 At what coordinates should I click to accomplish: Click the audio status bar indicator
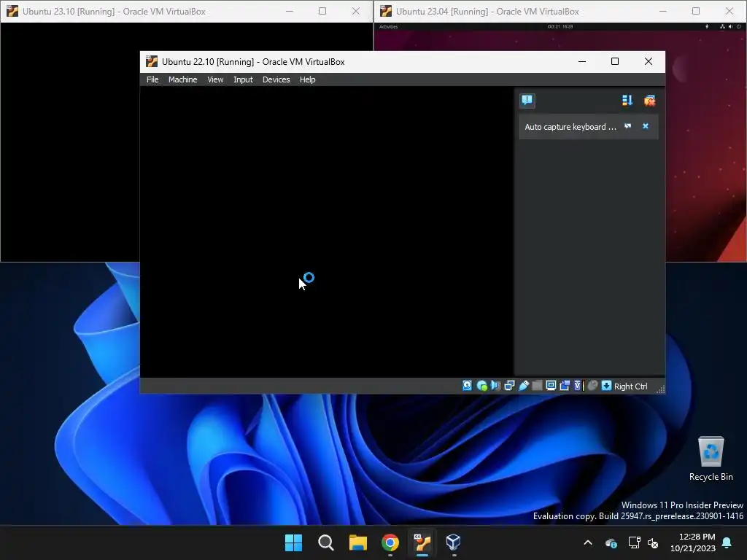click(x=495, y=386)
